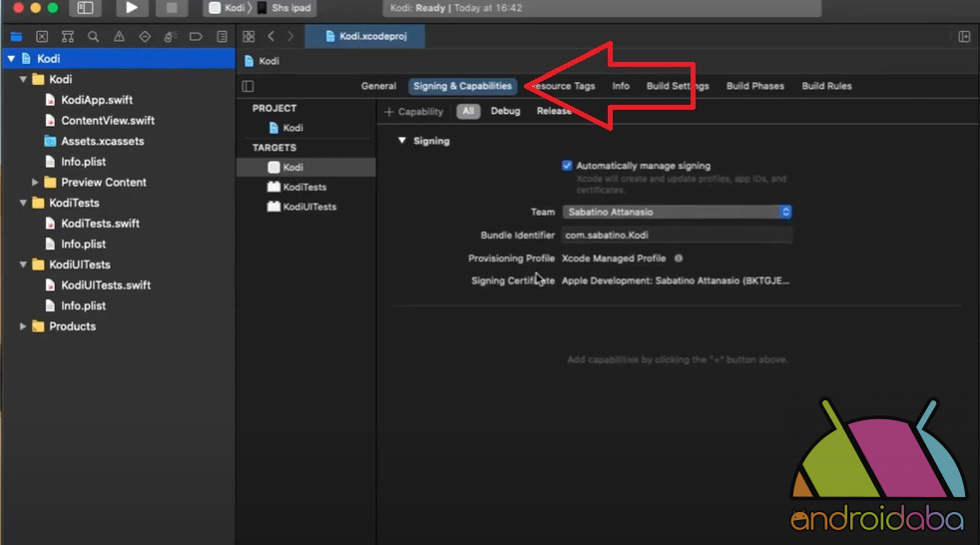
Task: Open Info.plist in Kodi folder
Action: pyautogui.click(x=83, y=162)
